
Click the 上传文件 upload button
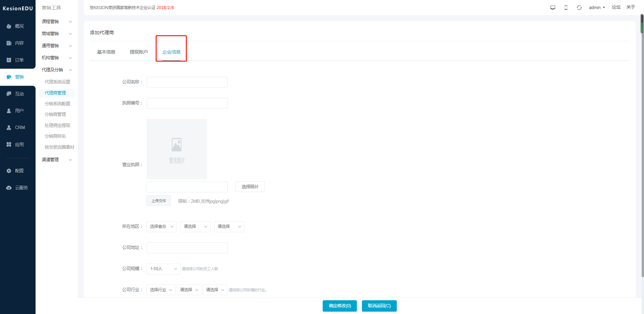[159, 201]
